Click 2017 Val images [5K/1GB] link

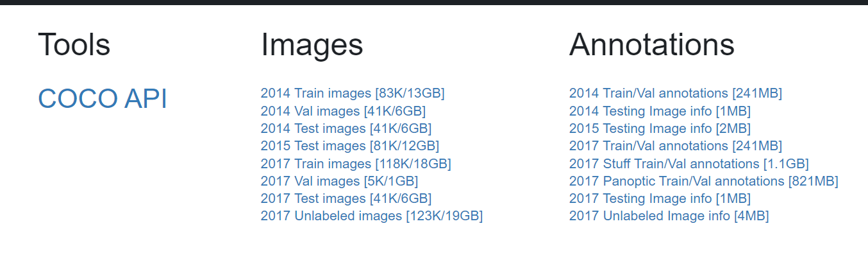click(339, 181)
